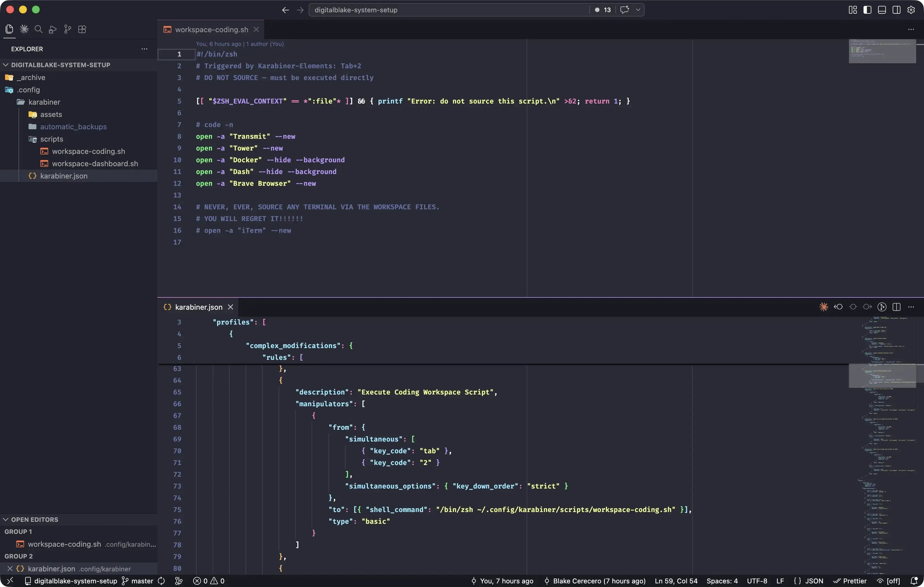Click the Prettier status bar item
Image resolution: width=924 pixels, height=587 pixels.
click(850, 581)
